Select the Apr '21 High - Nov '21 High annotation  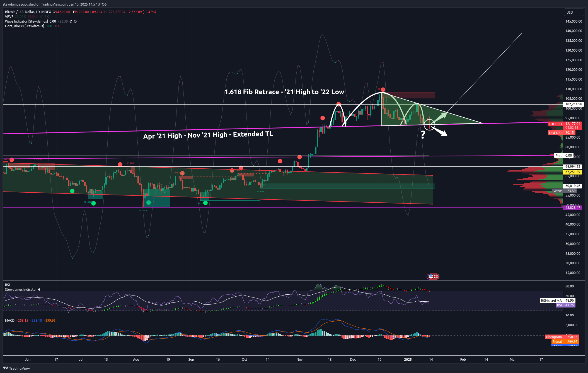208,135
